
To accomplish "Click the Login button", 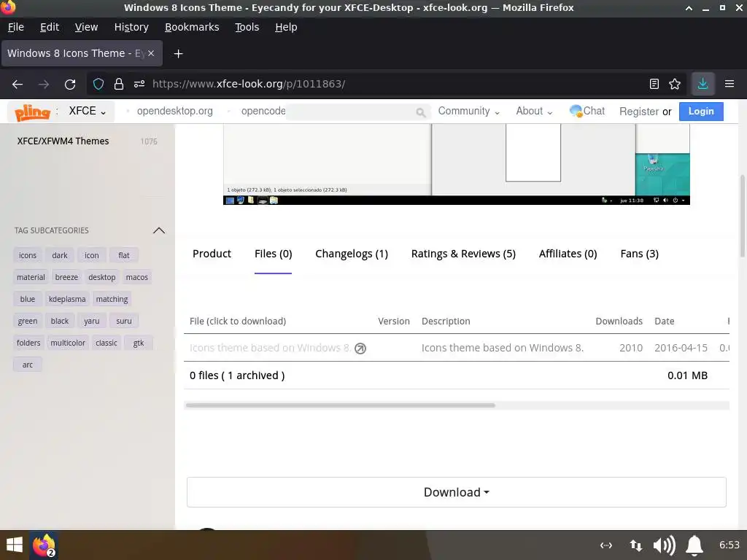I will click(701, 112).
